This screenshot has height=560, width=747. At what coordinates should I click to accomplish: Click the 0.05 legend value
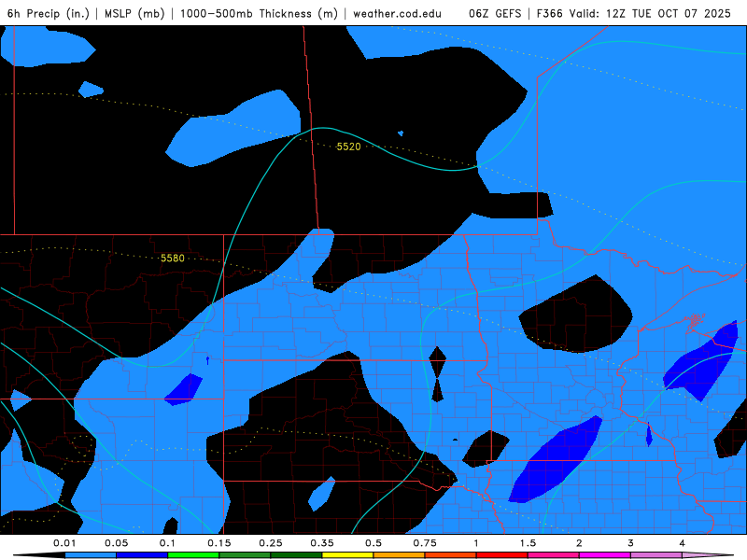click(116, 543)
